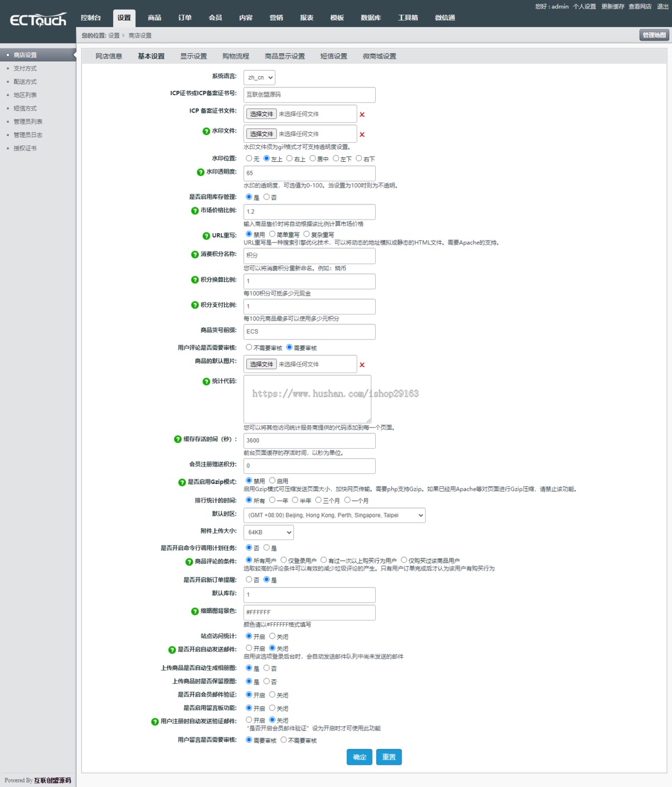The height and width of the screenshot is (787, 672).
Task: Click 缩略图背景色 #FFFFFF field
Action: [x=309, y=612]
